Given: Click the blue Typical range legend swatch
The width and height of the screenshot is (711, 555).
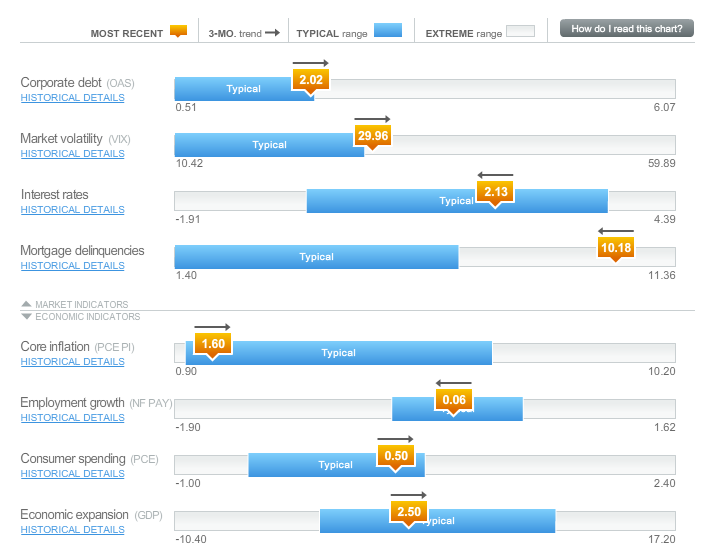Looking at the screenshot, I should (387, 32).
